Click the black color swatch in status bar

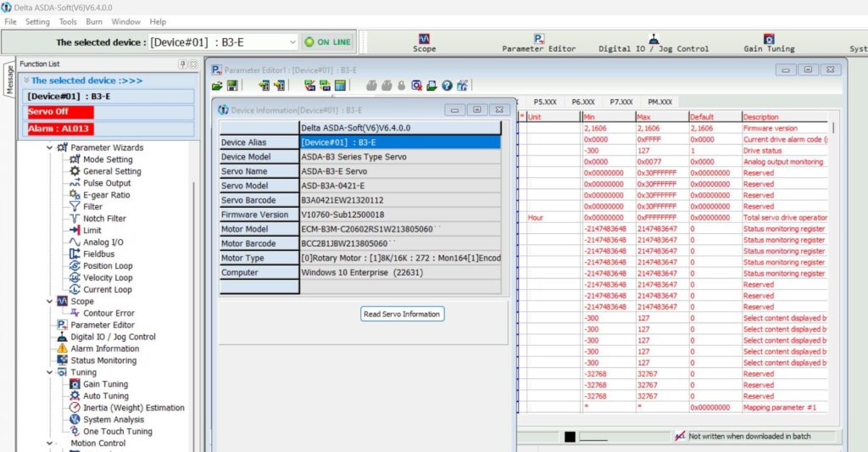(x=570, y=437)
